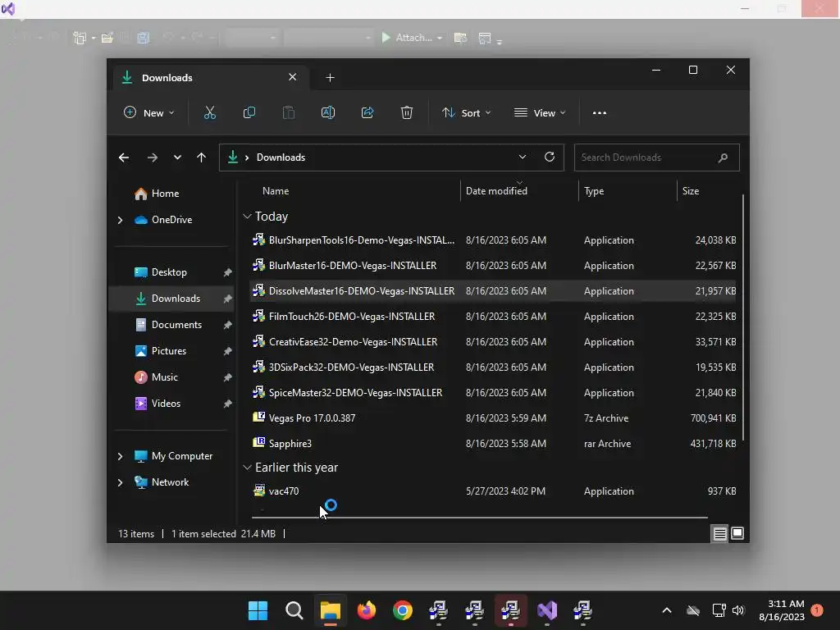Click the vertical scrollbar in file list
The width and height of the screenshot is (840, 630).
(743, 317)
